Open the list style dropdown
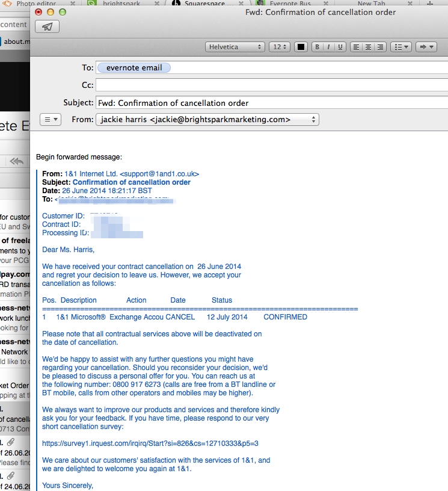448x491 pixels. 401,47
